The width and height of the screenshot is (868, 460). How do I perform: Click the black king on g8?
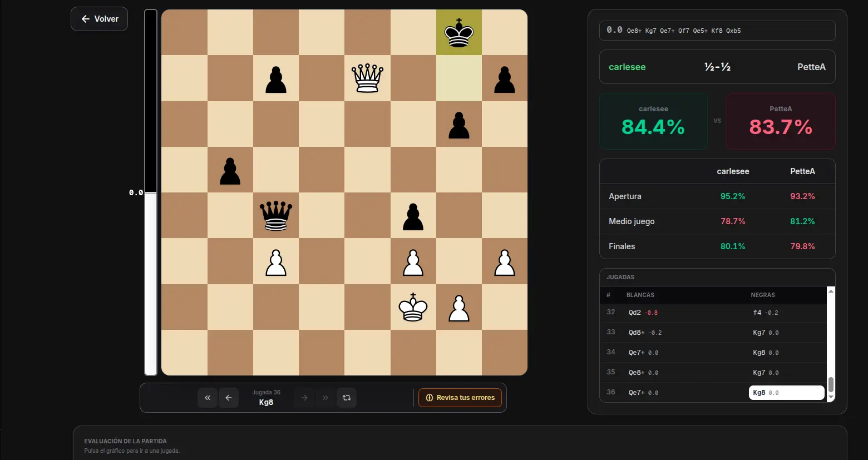tap(459, 32)
